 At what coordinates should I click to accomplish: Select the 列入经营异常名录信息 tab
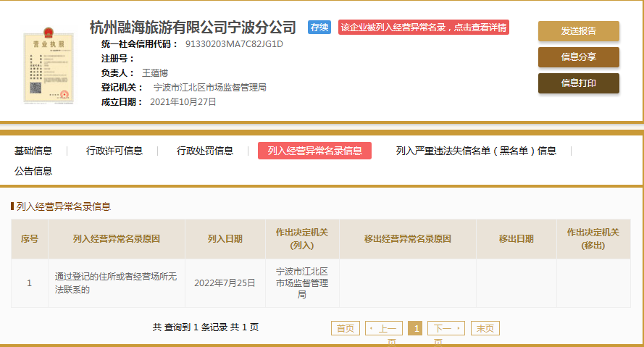point(314,151)
